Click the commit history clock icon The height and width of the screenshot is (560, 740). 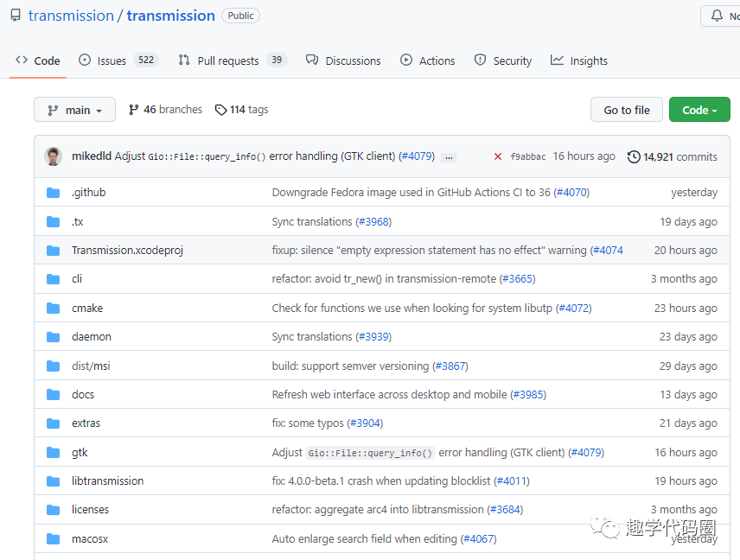click(x=634, y=156)
